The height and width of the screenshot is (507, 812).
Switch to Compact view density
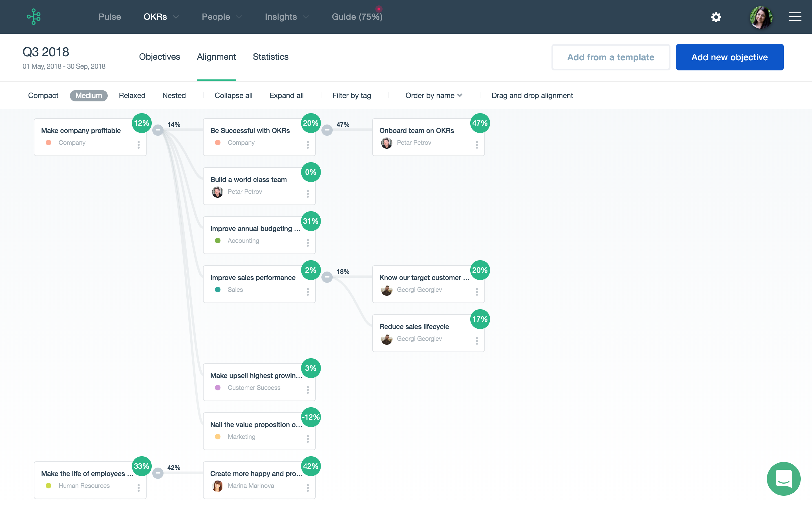43,95
